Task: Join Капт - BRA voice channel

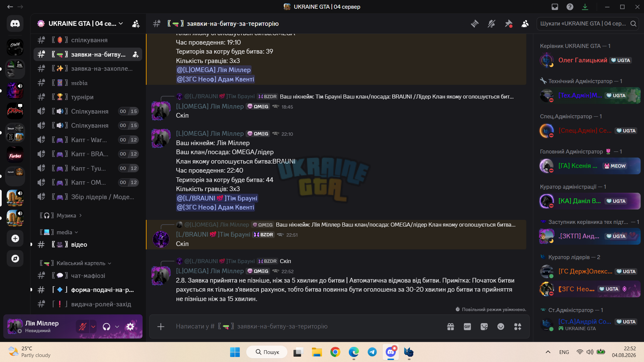Action: click(88, 154)
